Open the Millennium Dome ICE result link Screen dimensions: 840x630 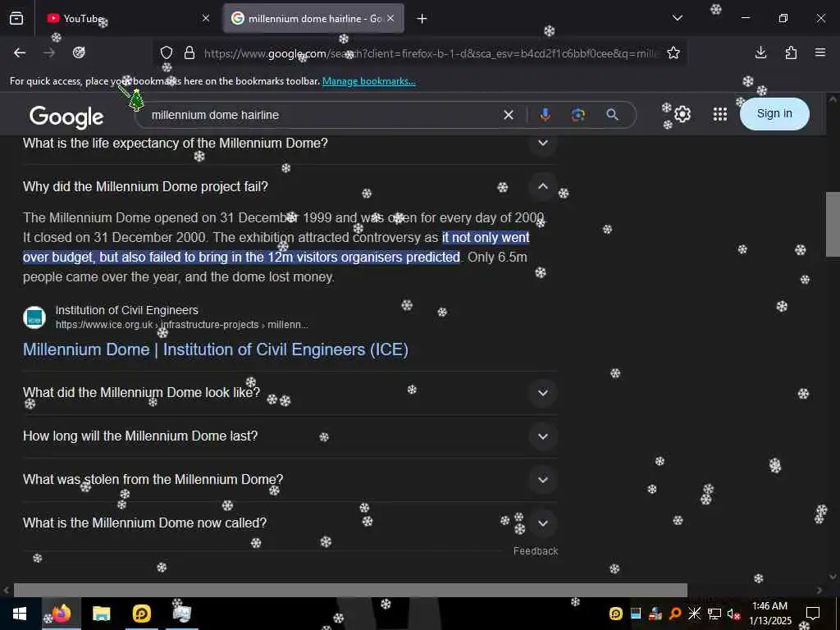216,349
